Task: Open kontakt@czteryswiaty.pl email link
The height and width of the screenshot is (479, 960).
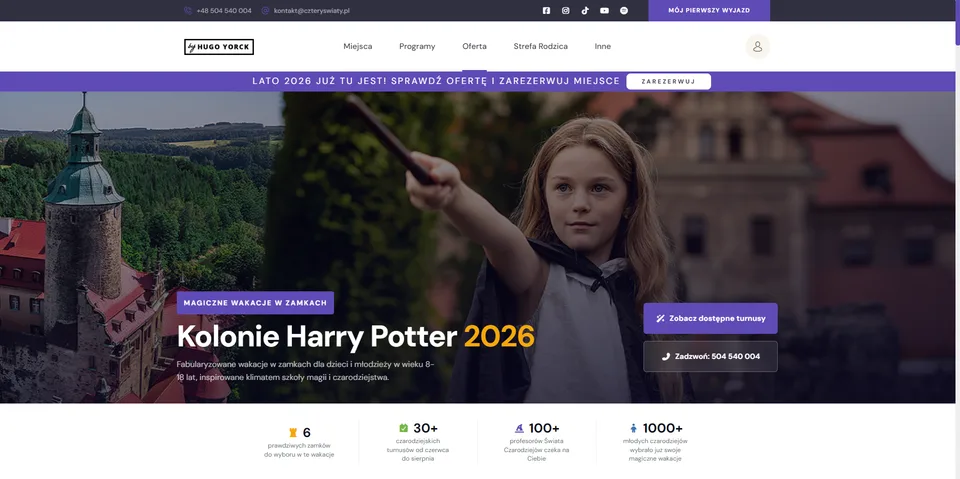Action: 312,10
